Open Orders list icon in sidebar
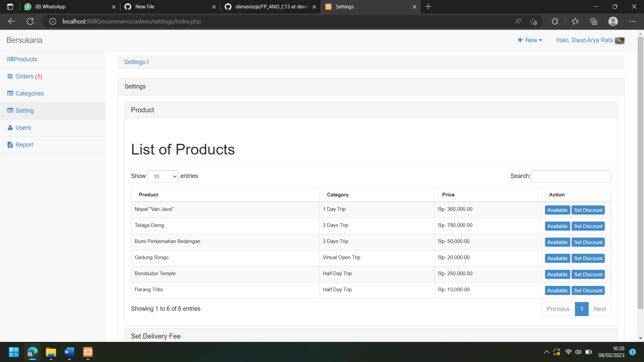644x362 pixels. 10,76
